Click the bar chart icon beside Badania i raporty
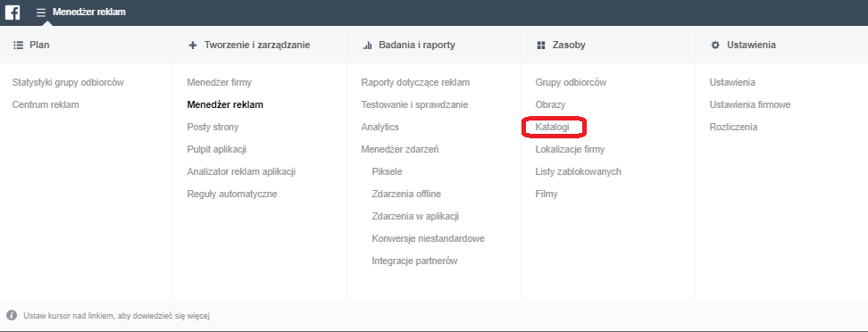 coord(367,46)
